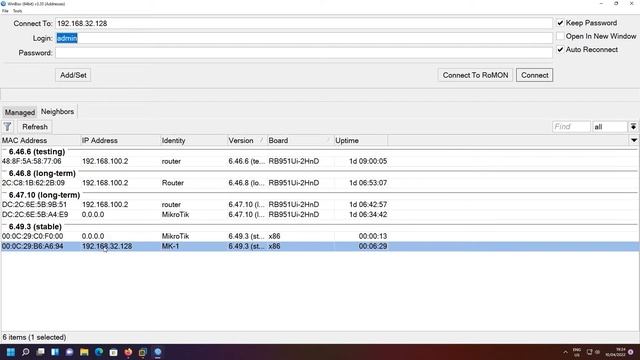Click into the Connect To address field
The width and height of the screenshot is (640, 360).
304,23
